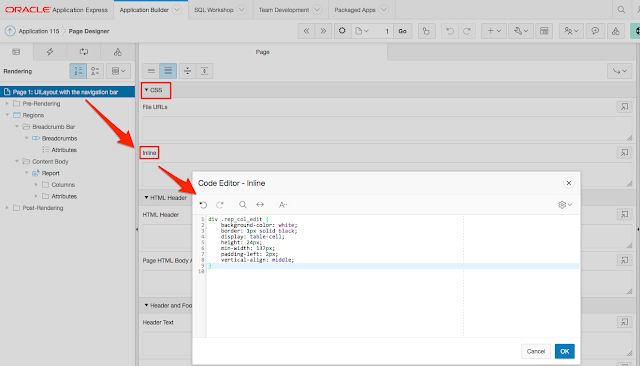Click the Undo icon in Page Designer toolbar

[450, 31]
